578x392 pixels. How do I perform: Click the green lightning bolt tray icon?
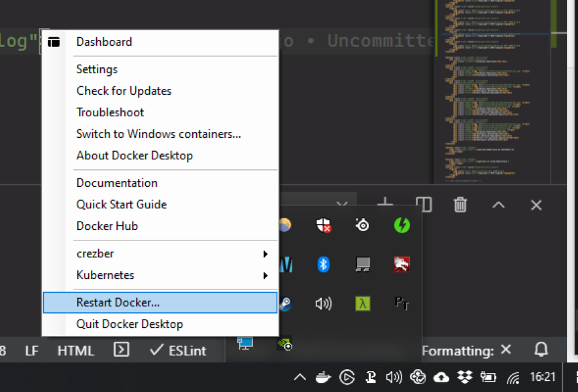[x=402, y=225]
